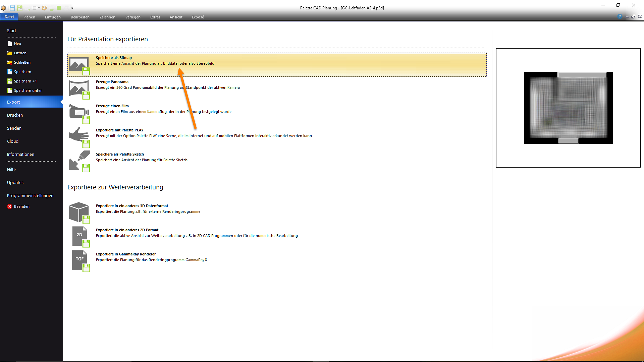Choose Speichern unter in the sidebar
The width and height of the screenshot is (644, 362).
(24, 90)
